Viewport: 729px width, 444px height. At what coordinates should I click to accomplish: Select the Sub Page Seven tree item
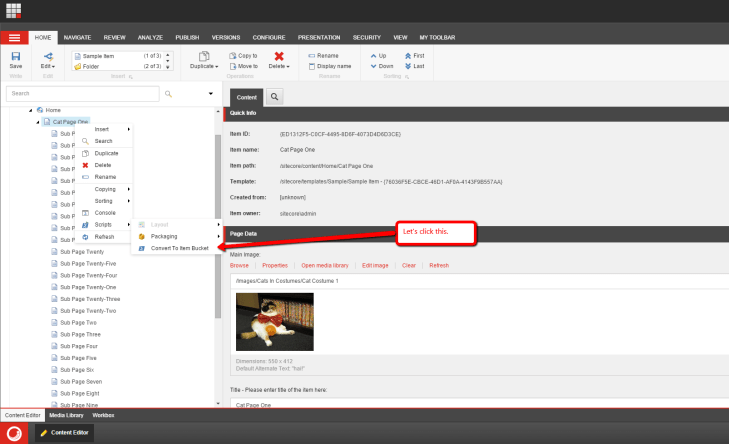81,382
